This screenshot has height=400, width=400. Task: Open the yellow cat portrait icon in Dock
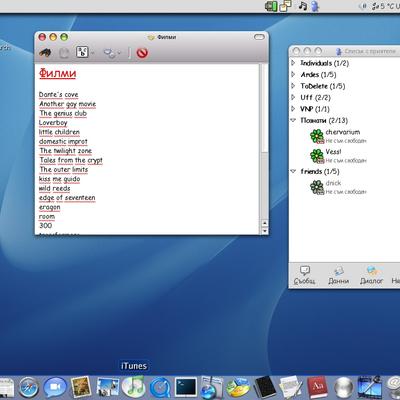81,387
